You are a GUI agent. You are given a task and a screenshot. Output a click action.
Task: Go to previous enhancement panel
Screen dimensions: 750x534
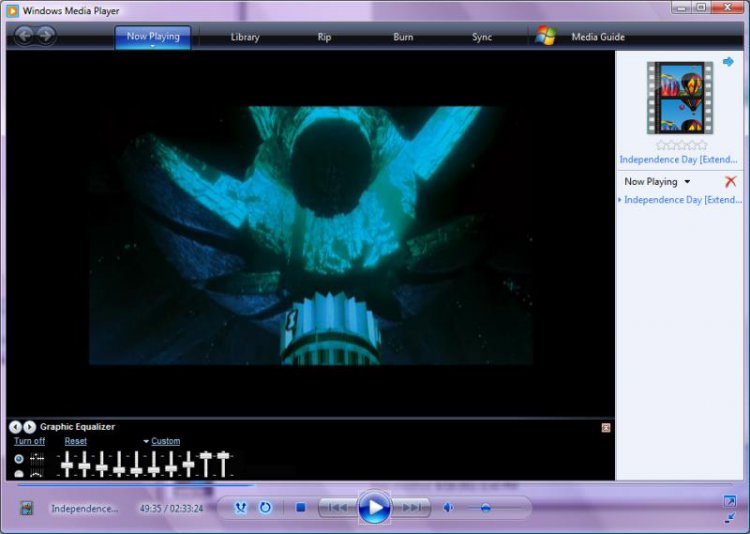click(15, 427)
